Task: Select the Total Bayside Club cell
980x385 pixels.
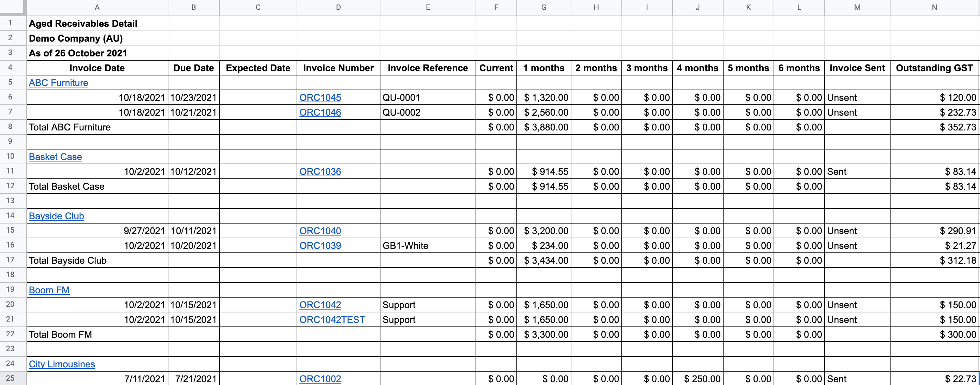Action: 97,261
